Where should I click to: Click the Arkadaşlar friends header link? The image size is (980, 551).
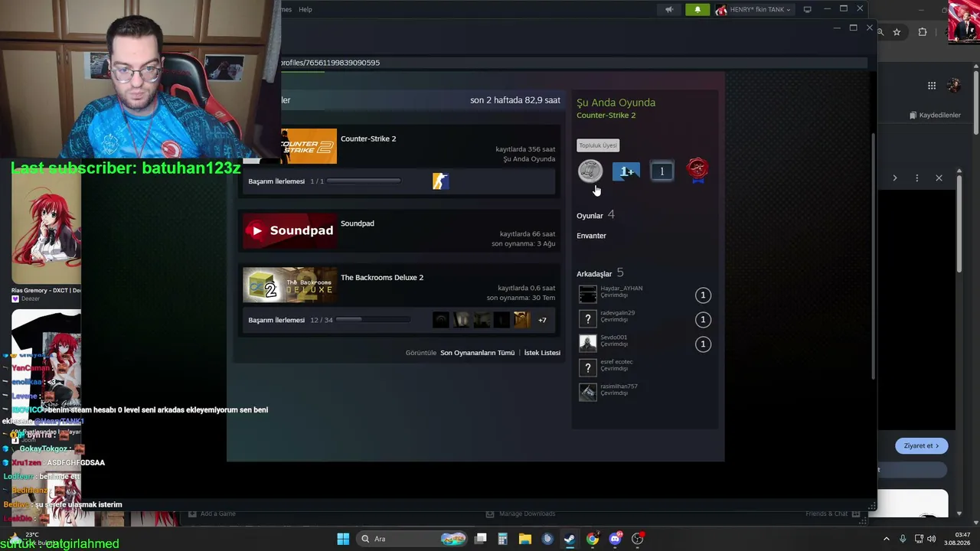pos(600,273)
